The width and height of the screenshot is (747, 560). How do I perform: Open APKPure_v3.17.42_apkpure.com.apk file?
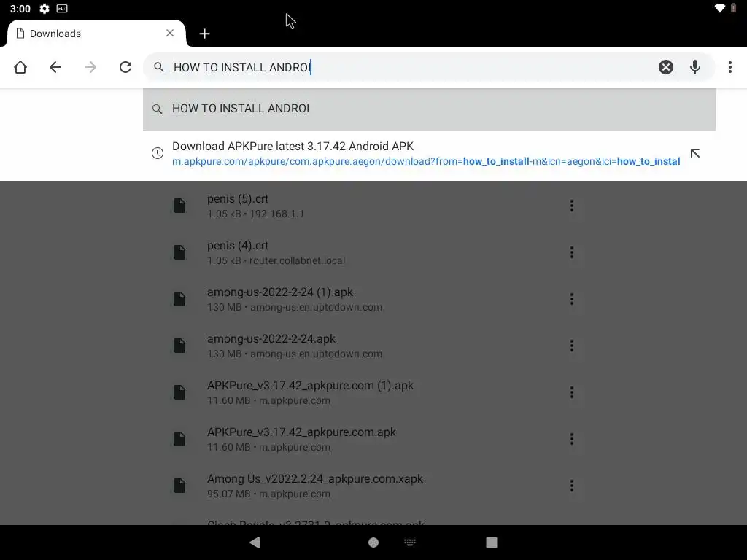pos(301,432)
